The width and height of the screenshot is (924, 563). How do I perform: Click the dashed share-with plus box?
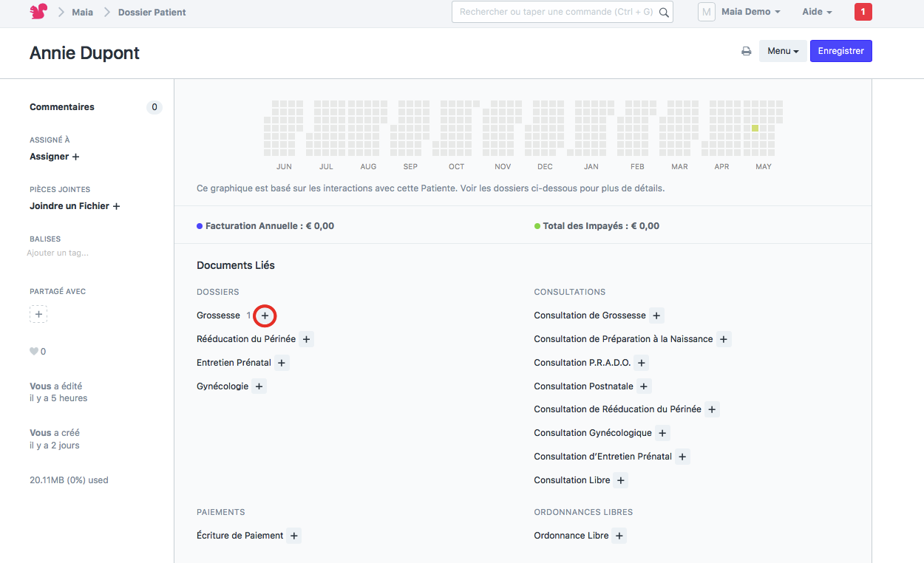(x=38, y=315)
